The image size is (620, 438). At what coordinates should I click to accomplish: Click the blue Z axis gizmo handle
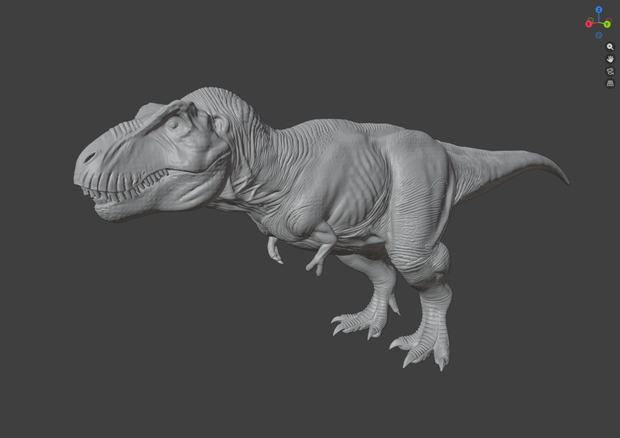tap(599, 9)
